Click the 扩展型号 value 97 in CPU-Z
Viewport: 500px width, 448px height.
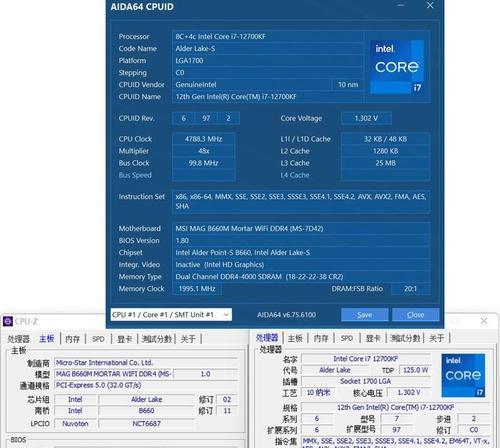tap(396, 430)
